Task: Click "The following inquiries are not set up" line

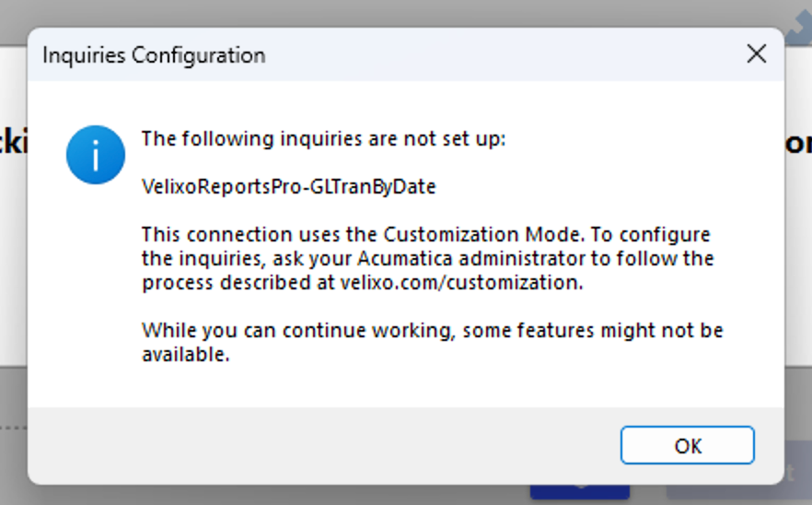Action: [324, 139]
